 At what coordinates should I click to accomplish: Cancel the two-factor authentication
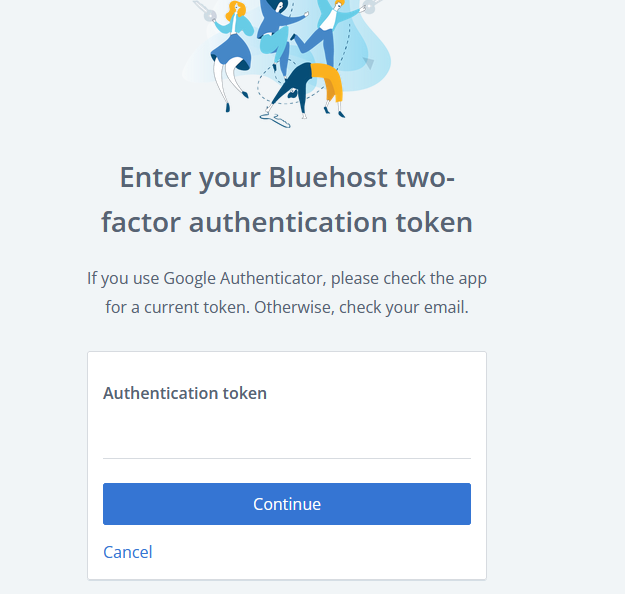point(128,552)
